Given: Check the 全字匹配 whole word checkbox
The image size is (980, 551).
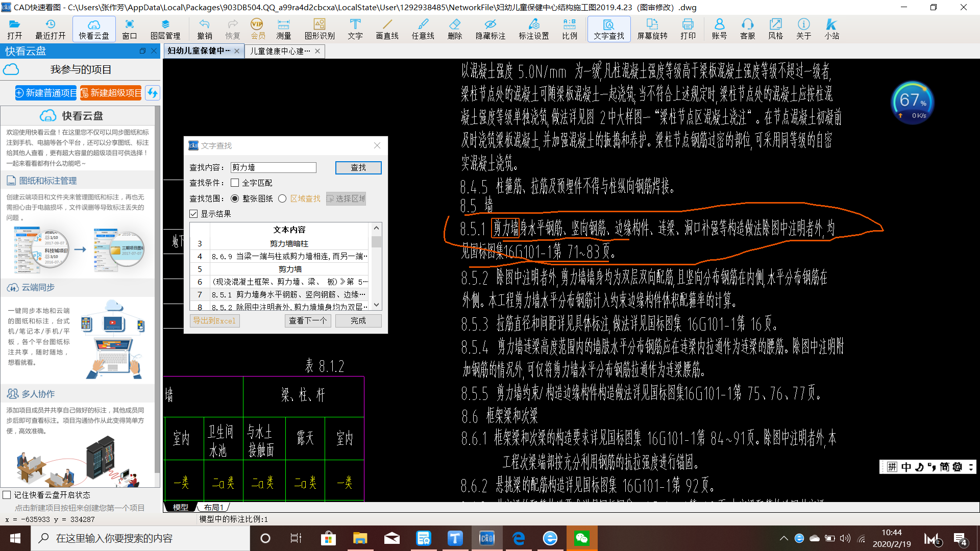Looking at the screenshot, I should (x=235, y=183).
